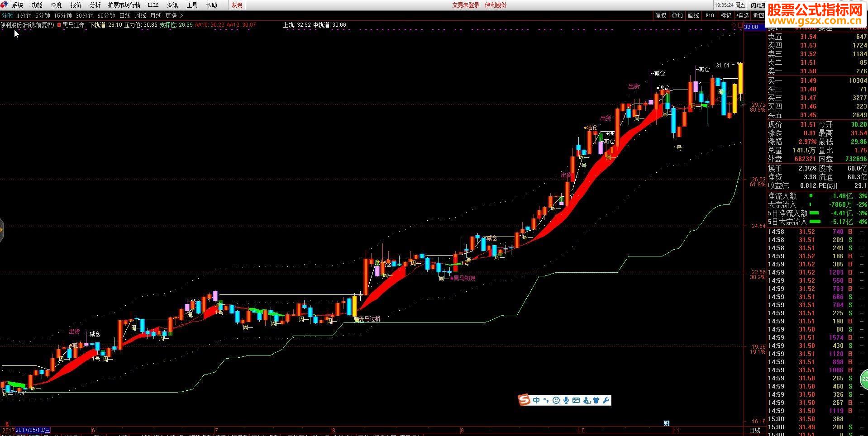Click the 买一 31.49 order row
This screenshot has height=436, width=868.
tap(817, 81)
